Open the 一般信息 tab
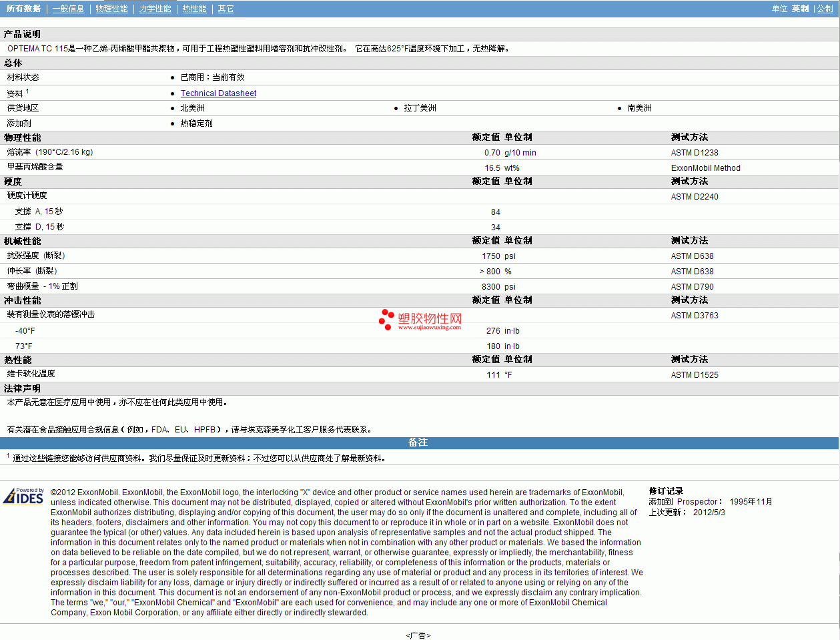840x640 pixels. pyautogui.click(x=68, y=9)
